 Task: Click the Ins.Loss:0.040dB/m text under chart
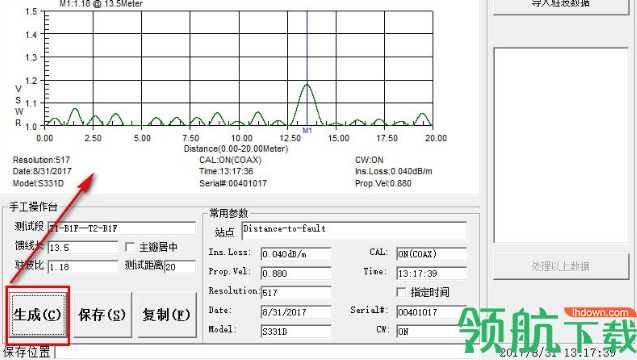pos(394,171)
